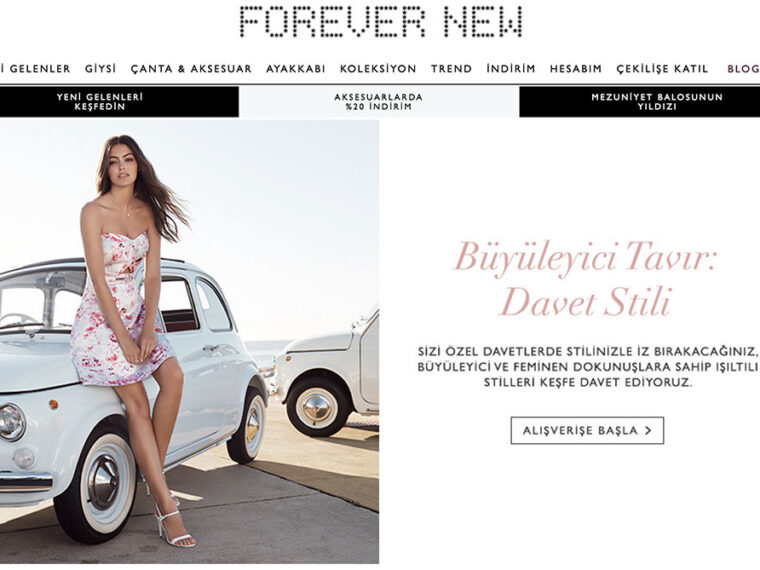The height and width of the screenshot is (570, 760).
Task: Click the promotional description paragraph
Action: tap(587, 366)
